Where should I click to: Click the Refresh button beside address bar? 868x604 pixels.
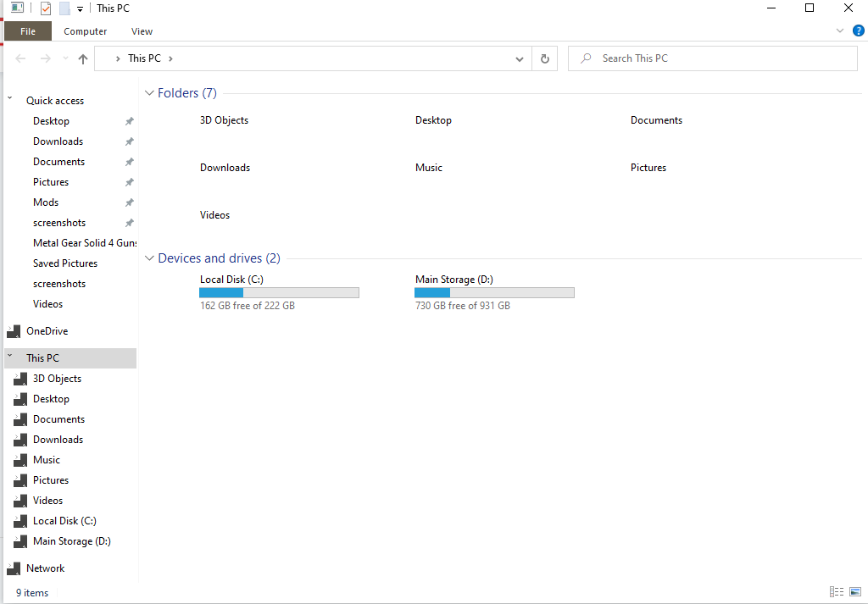(x=545, y=58)
